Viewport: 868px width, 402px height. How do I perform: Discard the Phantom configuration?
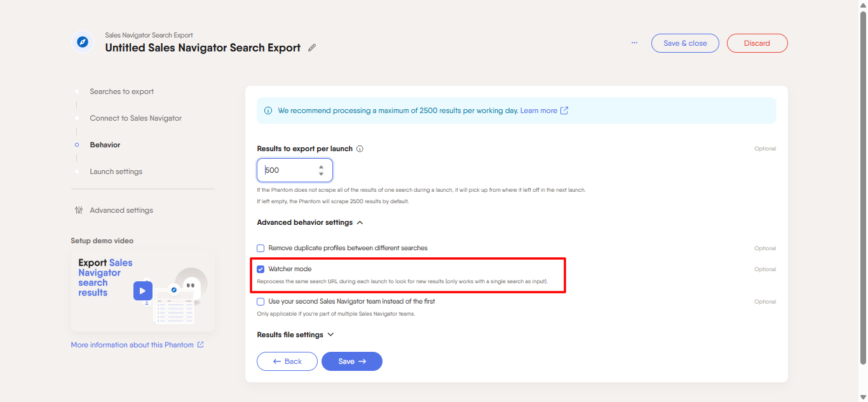pyautogui.click(x=757, y=43)
